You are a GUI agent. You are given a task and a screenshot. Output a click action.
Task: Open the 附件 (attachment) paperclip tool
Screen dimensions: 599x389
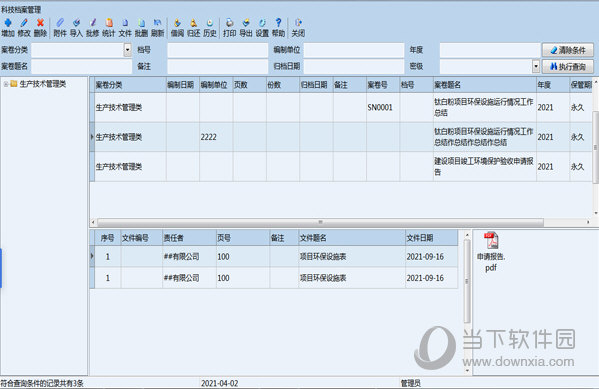(x=60, y=28)
